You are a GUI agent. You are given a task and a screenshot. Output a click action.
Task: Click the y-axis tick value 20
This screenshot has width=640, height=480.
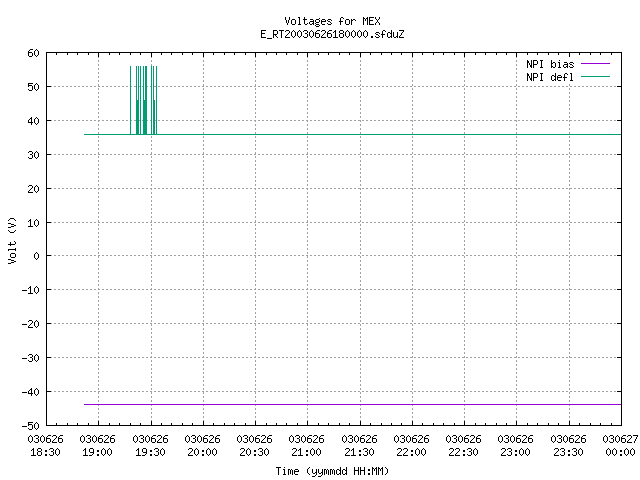tap(33, 189)
